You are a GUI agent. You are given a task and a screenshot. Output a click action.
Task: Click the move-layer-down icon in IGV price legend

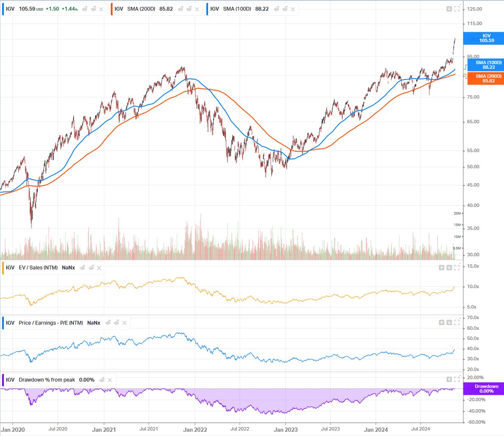(93, 9)
